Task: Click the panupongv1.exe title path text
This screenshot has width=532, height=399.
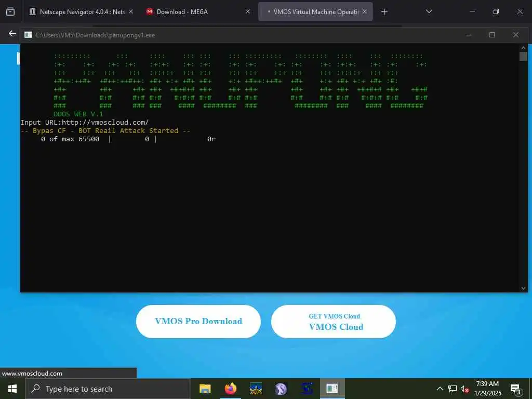Action: point(96,35)
